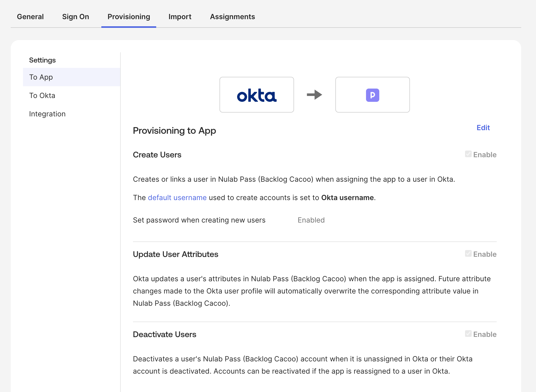Toggle the Update User Attributes Enable checkbox
Viewport: 536px width, 392px height.
pos(468,254)
